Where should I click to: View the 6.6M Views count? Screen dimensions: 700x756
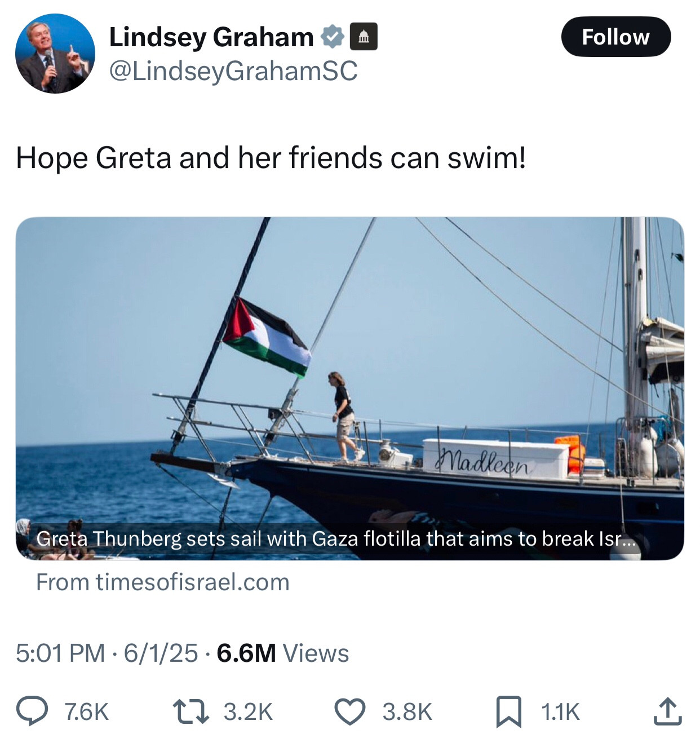pyautogui.click(x=283, y=653)
